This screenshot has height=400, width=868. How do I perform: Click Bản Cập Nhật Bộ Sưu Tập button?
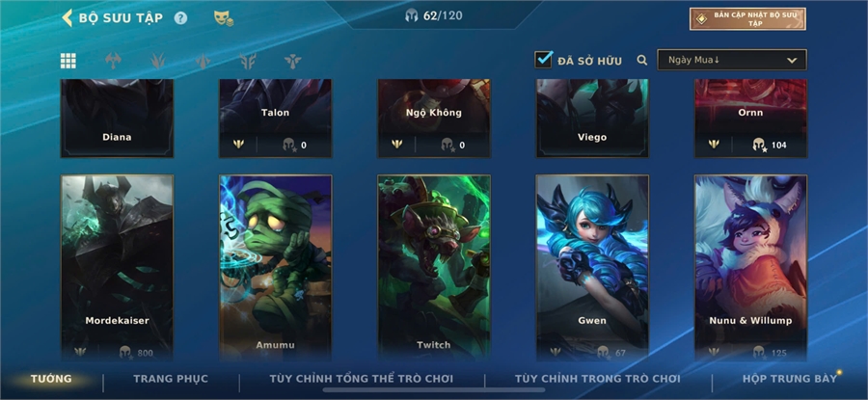[x=747, y=19]
